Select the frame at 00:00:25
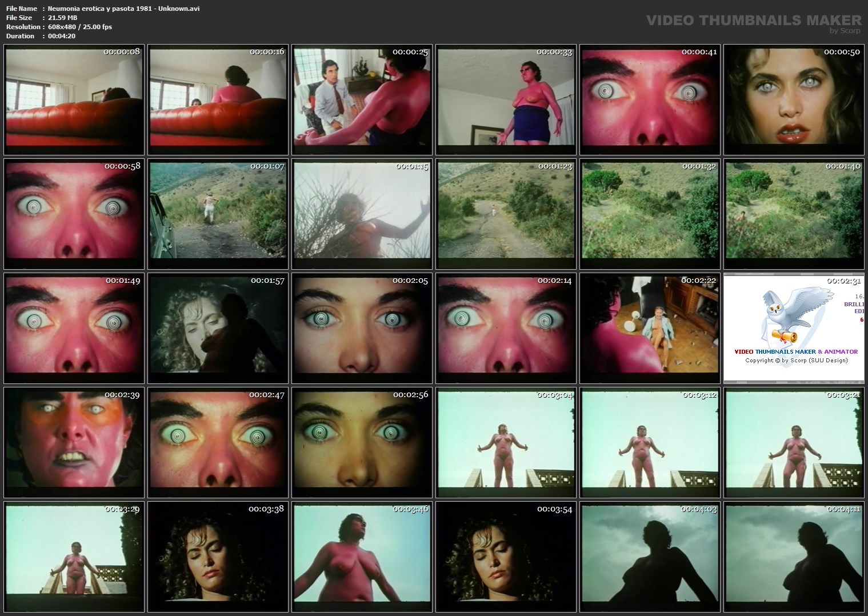 tap(362, 99)
